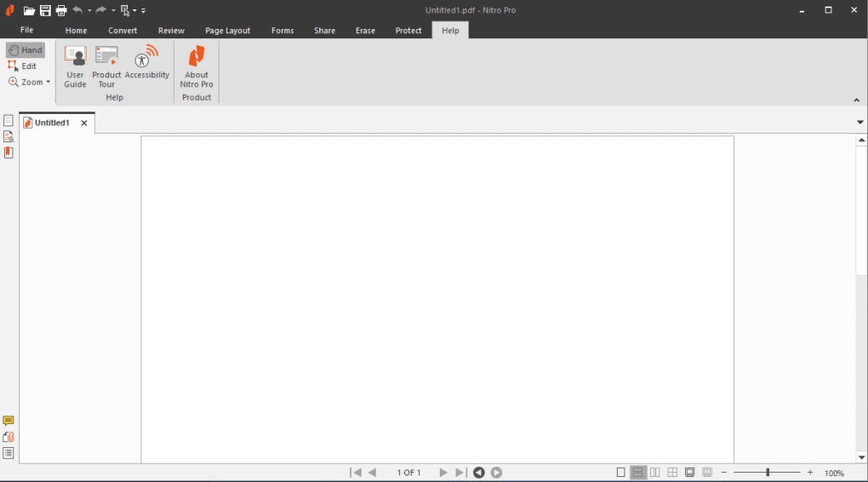Switch to the Review tab
The height and width of the screenshot is (482, 868).
pyautogui.click(x=171, y=31)
